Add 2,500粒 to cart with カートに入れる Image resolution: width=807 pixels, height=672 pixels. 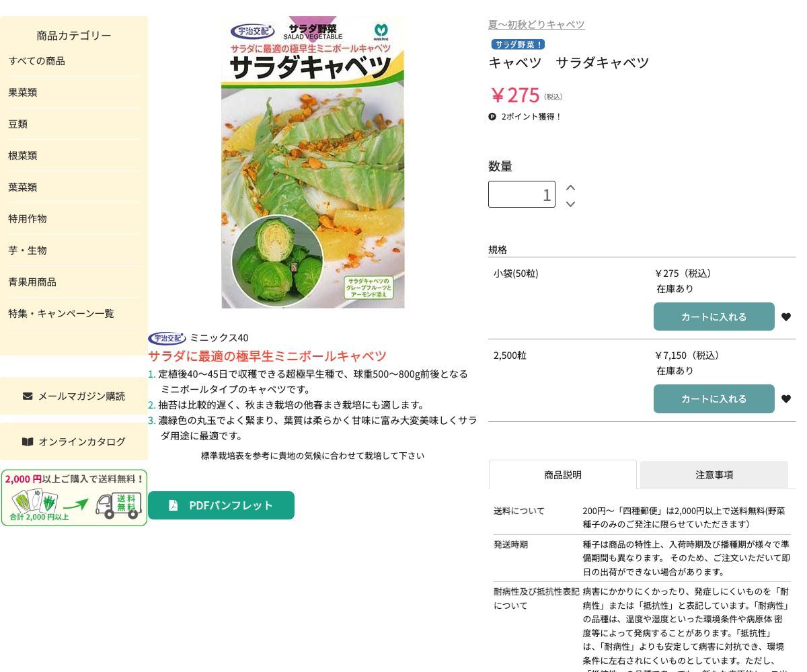coord(714,398)
